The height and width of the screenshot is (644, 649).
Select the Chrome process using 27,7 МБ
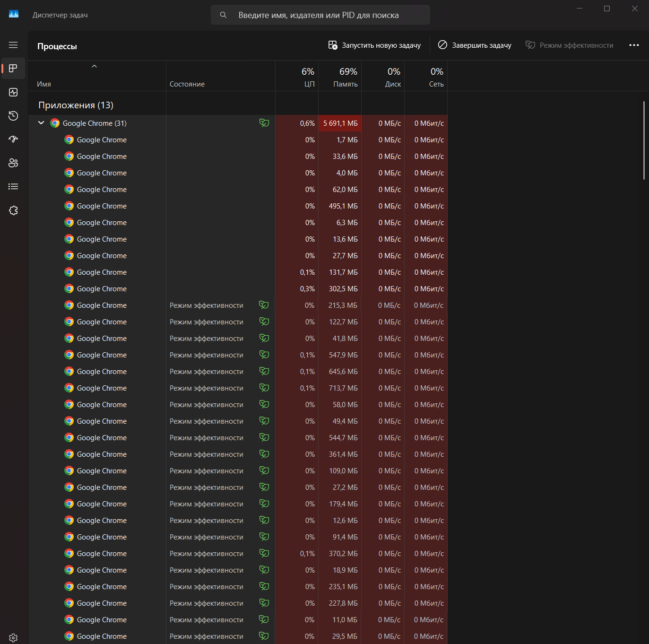point(238,256)
